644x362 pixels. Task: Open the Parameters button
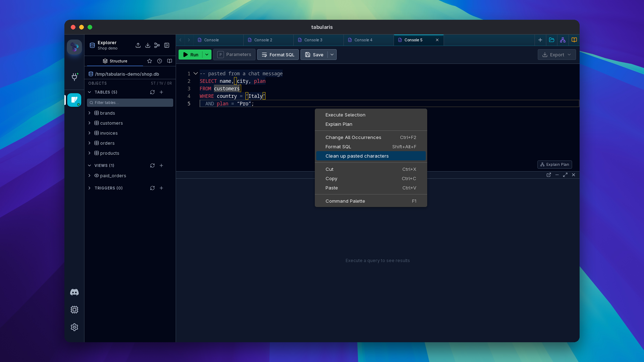point(234,55)
